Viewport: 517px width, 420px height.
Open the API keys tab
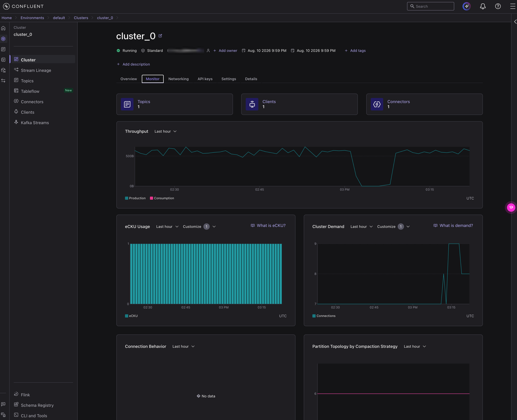(205, 79)
